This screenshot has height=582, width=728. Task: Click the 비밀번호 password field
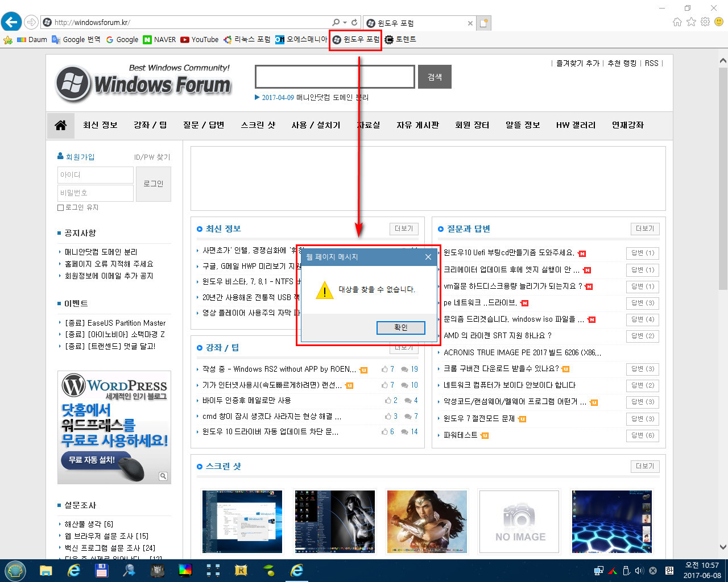tap(96, 193)
